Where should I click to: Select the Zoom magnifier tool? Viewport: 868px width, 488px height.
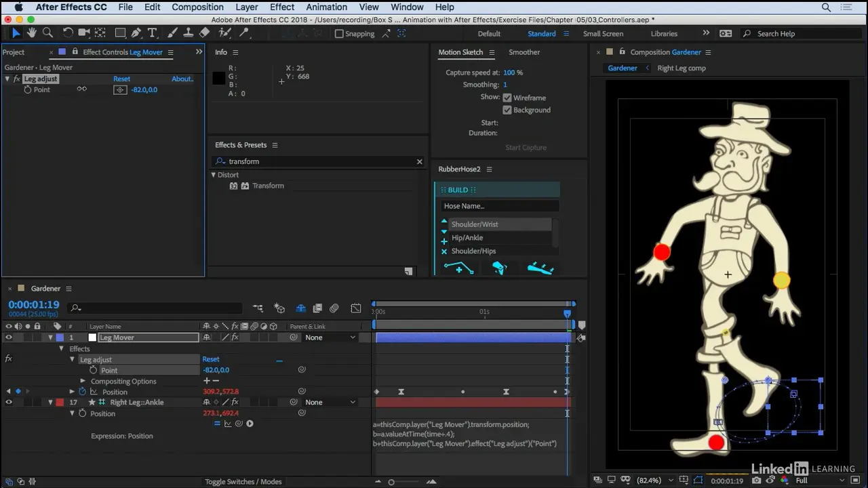click(47, 33)
